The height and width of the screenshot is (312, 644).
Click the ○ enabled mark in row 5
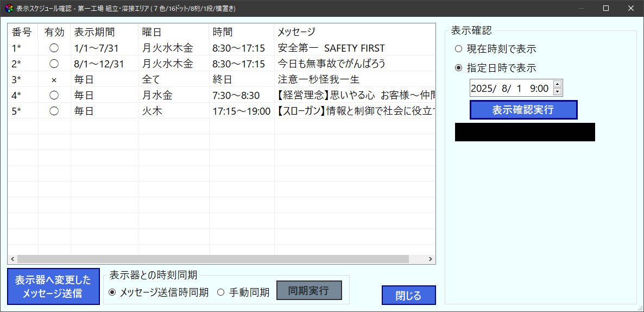point(54,111)
